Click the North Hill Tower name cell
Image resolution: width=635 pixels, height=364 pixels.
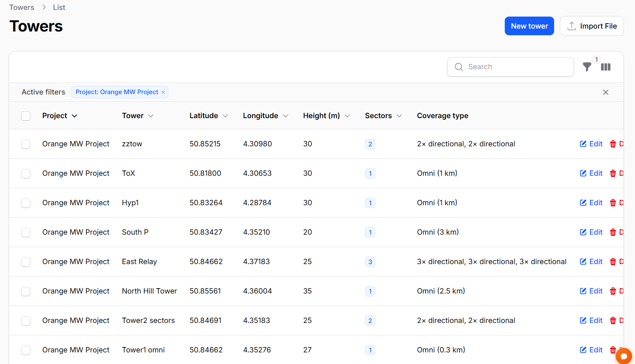click(x=149, y=291)
